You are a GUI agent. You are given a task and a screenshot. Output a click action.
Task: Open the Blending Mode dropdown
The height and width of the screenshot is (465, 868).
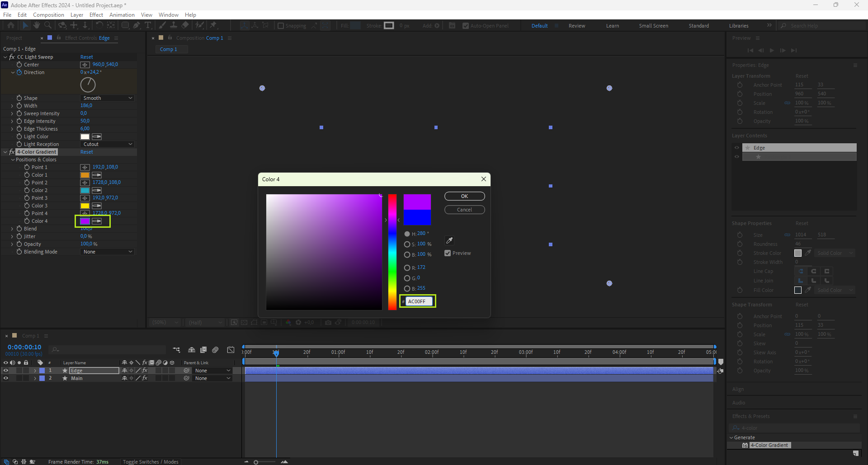108,252
